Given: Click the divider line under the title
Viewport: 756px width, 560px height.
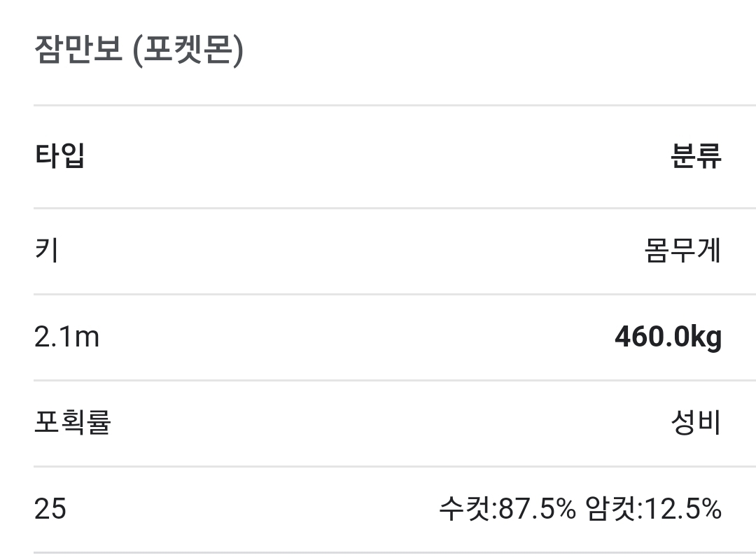Looking at the screenshot, I should [x=395, y=105].
